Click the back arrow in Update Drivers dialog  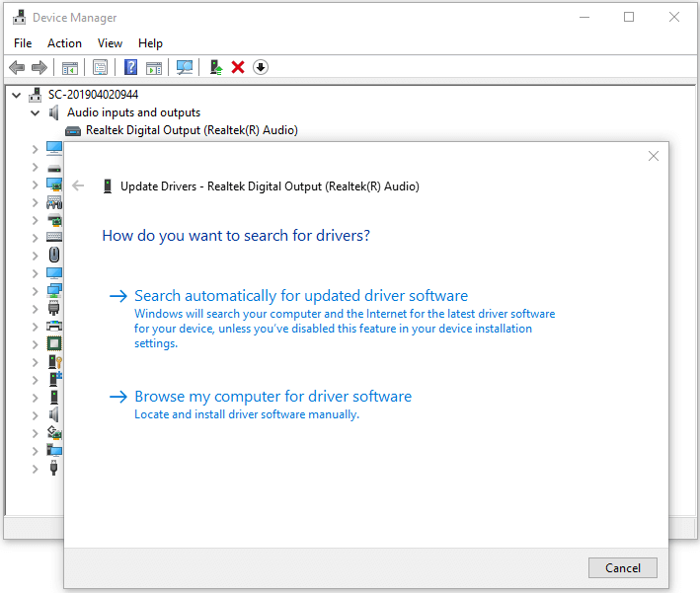(79, 185)
